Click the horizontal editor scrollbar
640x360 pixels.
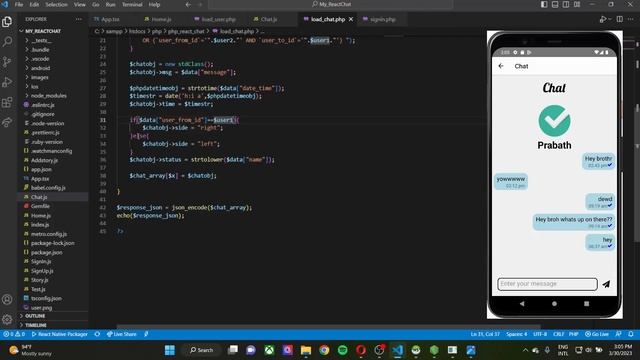click(329, 327)
